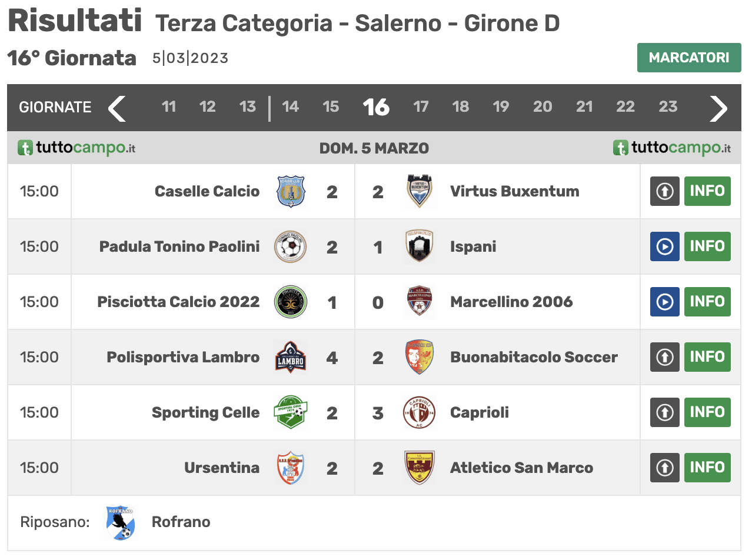Advance giornate with right chevron
This screenshot has height=560, width=752.
point(718,108)
